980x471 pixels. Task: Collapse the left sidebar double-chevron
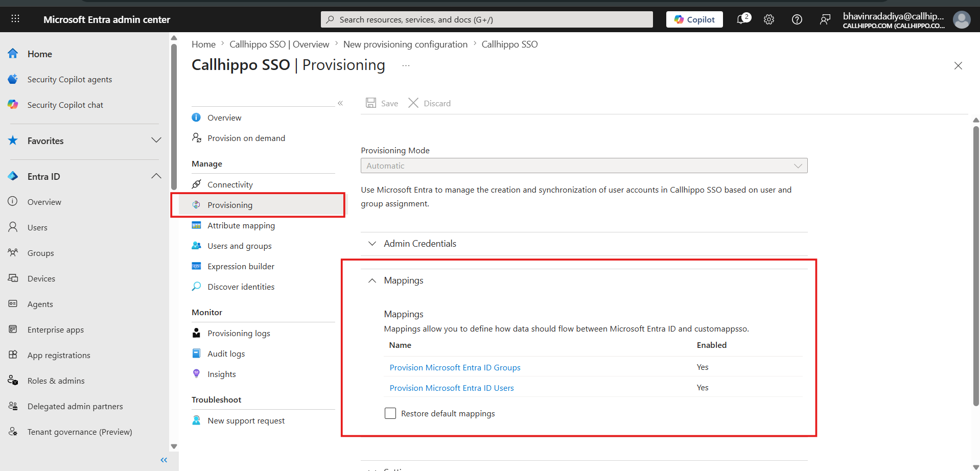(164, 460)
